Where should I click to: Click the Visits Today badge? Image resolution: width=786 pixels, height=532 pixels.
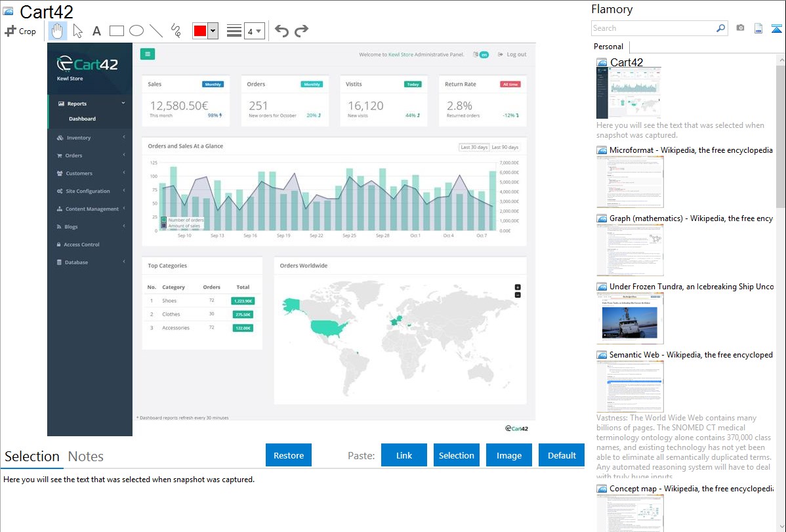[413, 84]
